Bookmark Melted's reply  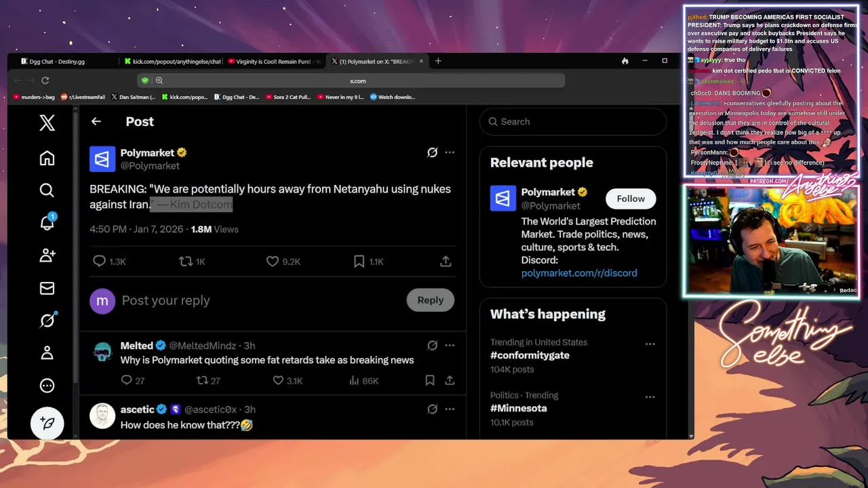[430, 381]
